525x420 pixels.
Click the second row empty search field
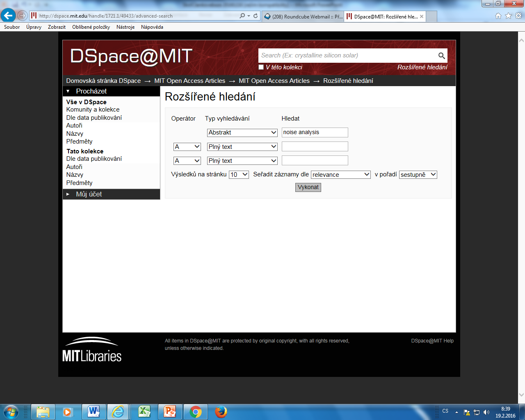[315, 146]
